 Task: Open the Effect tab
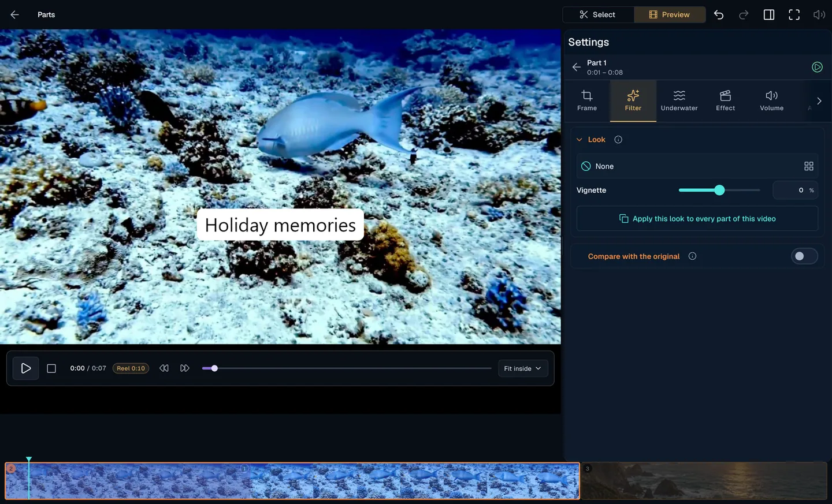[x=726, y=101]
